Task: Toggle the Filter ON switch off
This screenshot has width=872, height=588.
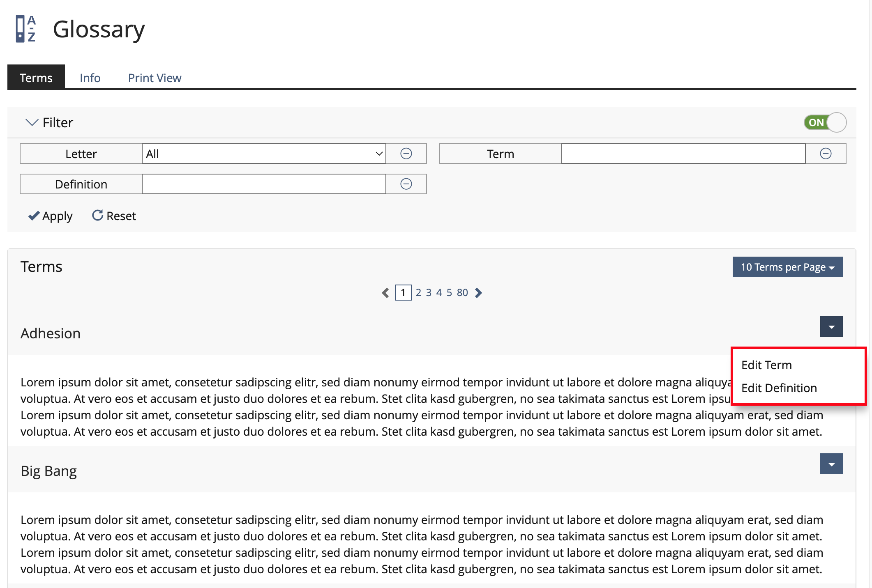Action: click(x=825, y=122)
